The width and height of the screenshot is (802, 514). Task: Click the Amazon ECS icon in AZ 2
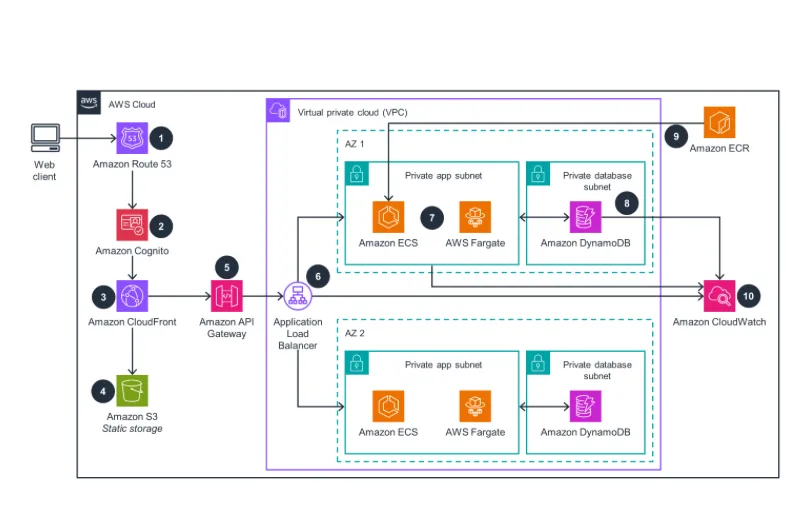(x=388, y=406)
